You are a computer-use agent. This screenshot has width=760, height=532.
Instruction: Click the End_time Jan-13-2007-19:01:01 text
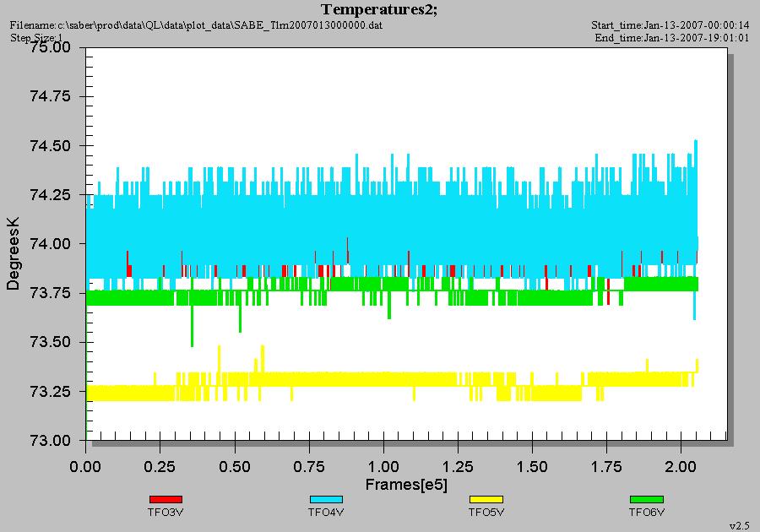point(672,38)
